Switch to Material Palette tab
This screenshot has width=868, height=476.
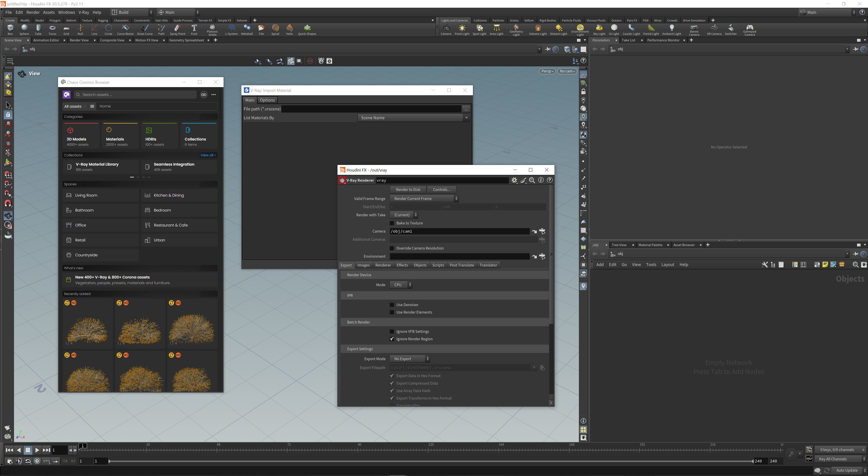coord(650,245)
